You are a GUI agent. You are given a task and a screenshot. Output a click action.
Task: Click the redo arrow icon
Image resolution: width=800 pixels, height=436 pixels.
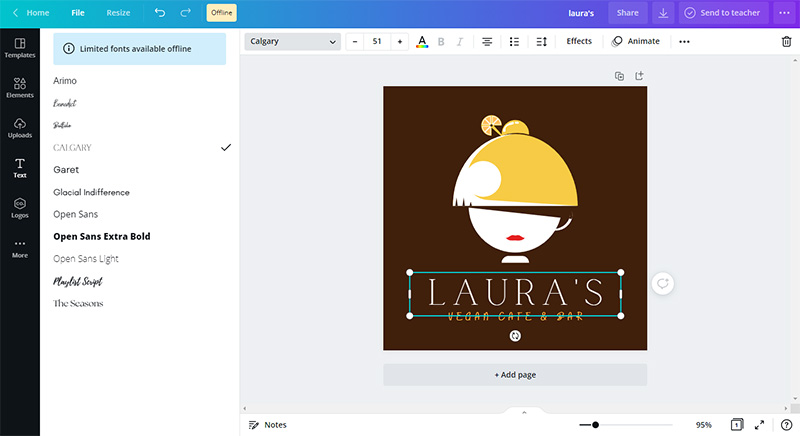point(185,13)
